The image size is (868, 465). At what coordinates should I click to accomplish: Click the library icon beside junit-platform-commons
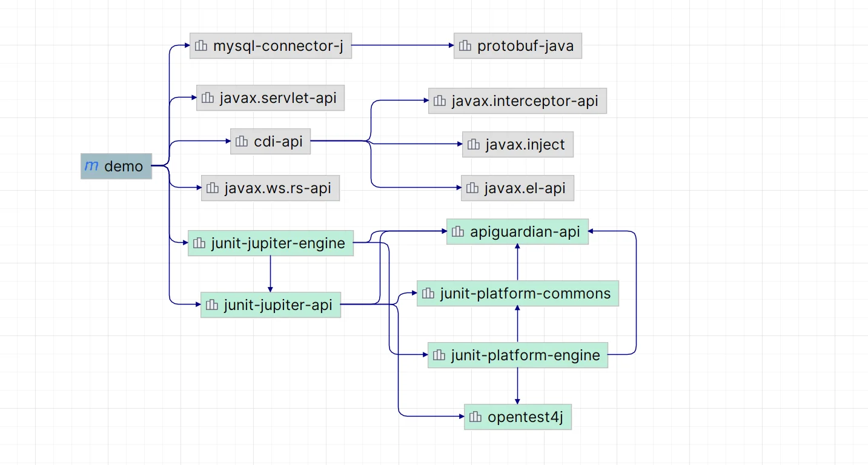[x=428, y=294]
